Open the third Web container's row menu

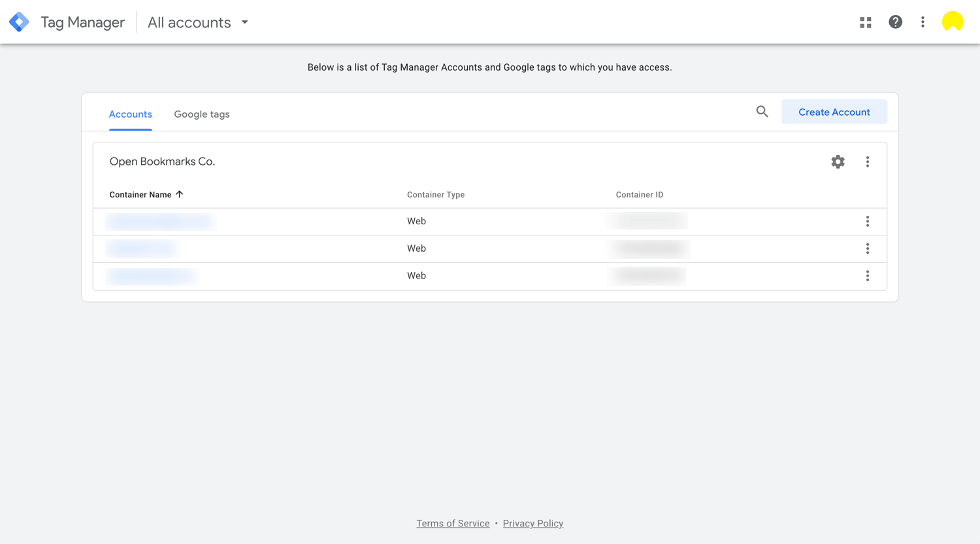[868, 276]
